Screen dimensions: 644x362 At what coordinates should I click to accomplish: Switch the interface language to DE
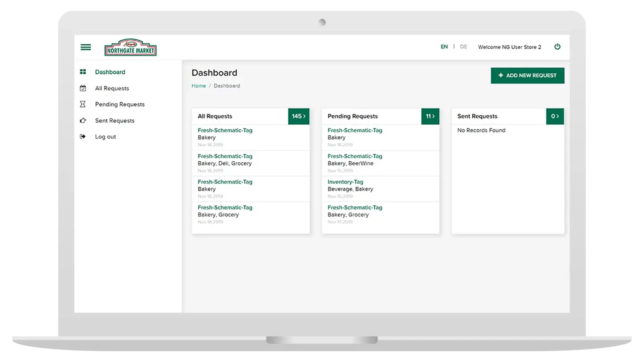(x=463, y=46)
